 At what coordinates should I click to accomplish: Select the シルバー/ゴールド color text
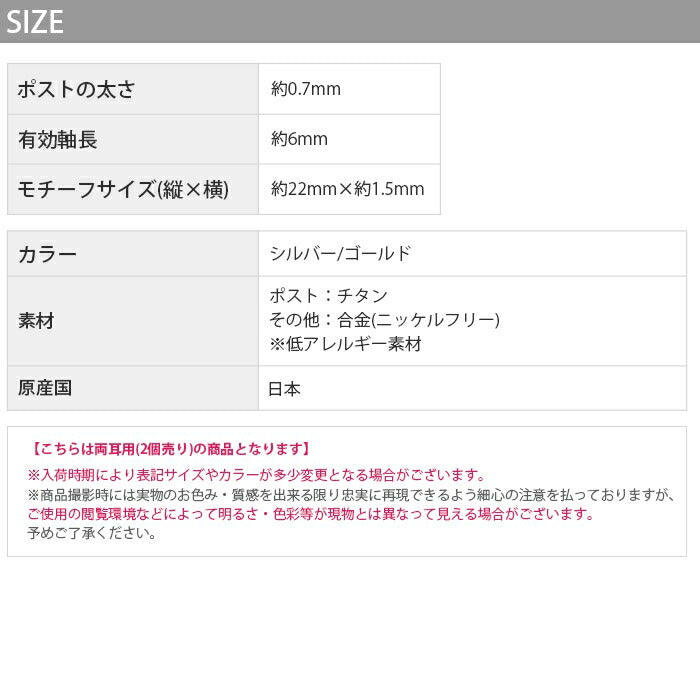coord(340,254)
